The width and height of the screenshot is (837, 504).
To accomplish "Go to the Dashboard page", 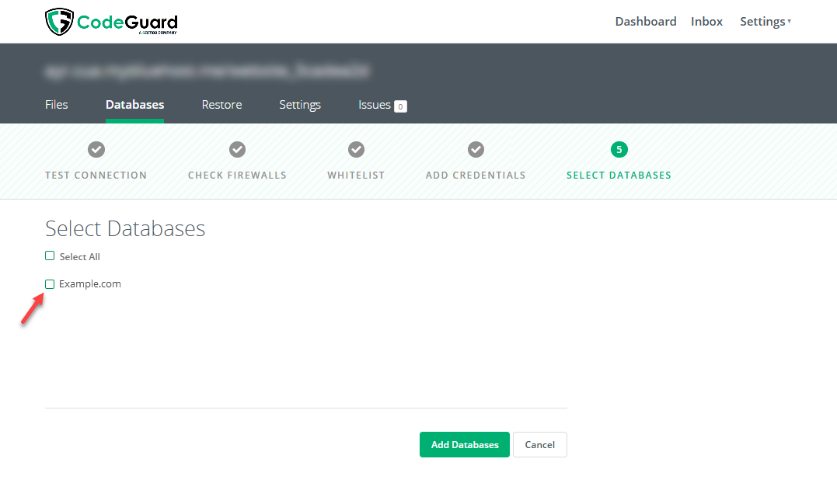I will 645,21.
